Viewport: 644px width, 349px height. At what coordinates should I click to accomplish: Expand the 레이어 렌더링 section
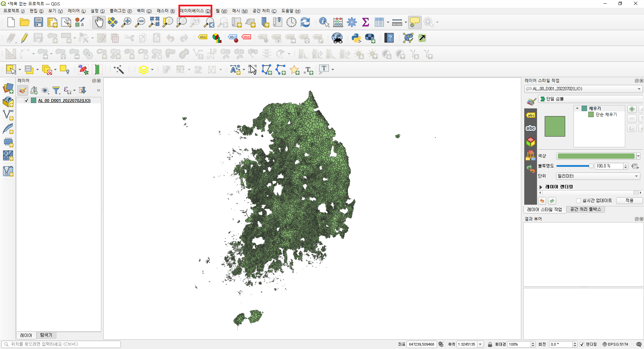(541, 187)
